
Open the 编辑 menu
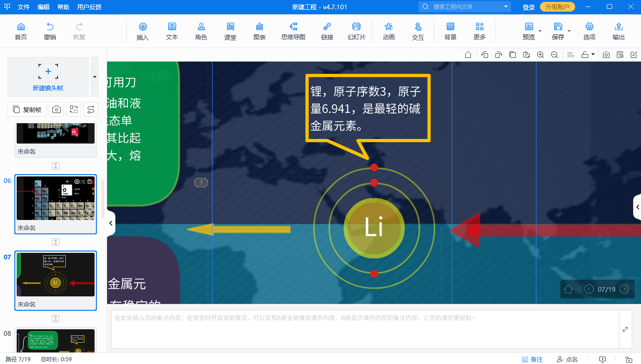coord(44,7)
